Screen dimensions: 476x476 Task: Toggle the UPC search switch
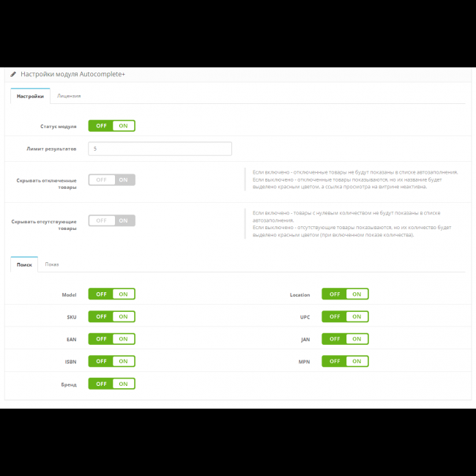pos(345,317)
